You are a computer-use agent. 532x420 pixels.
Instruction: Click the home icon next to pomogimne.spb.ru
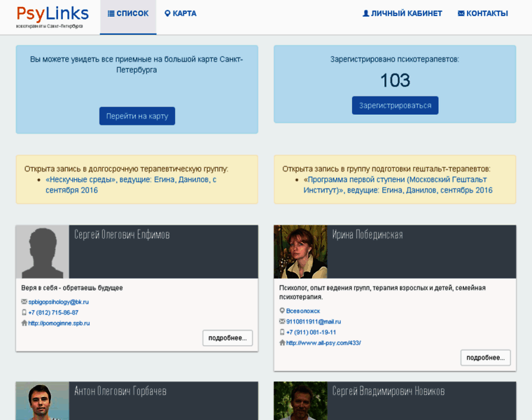click(24, 323)
